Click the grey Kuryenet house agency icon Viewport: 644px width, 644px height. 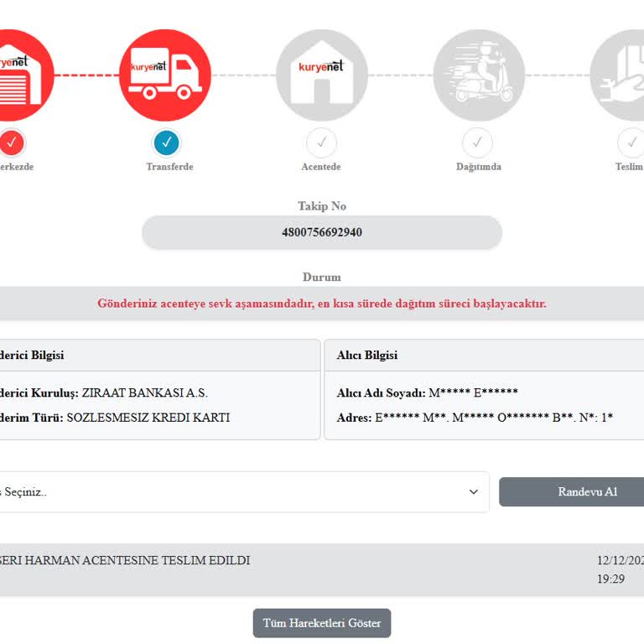[322, 75]
